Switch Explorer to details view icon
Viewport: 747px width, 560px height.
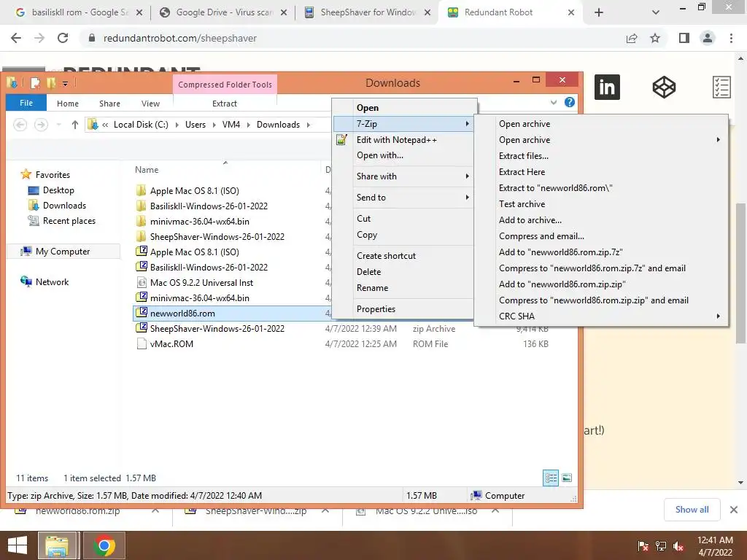point(551,478)
